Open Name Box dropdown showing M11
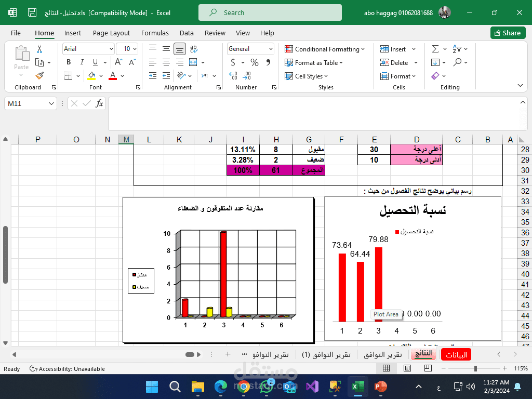Image resolution: width=532 pixels, height=399 pixels. (51, 103)
